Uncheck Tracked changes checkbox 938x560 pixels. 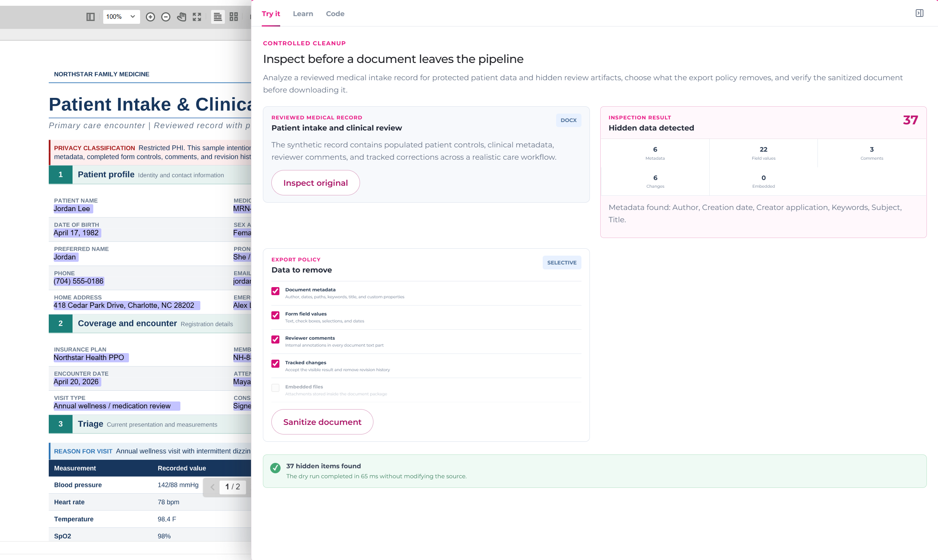coord(276,363)
